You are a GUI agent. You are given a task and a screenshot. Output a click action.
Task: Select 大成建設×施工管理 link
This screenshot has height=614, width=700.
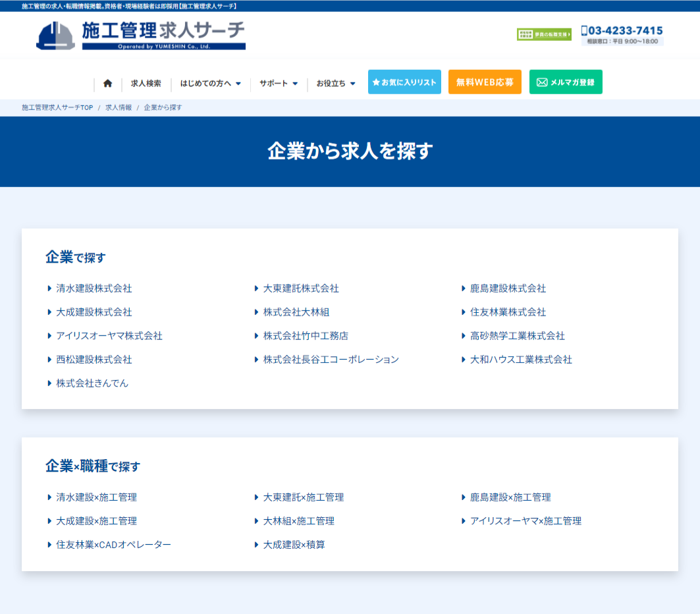96,521
